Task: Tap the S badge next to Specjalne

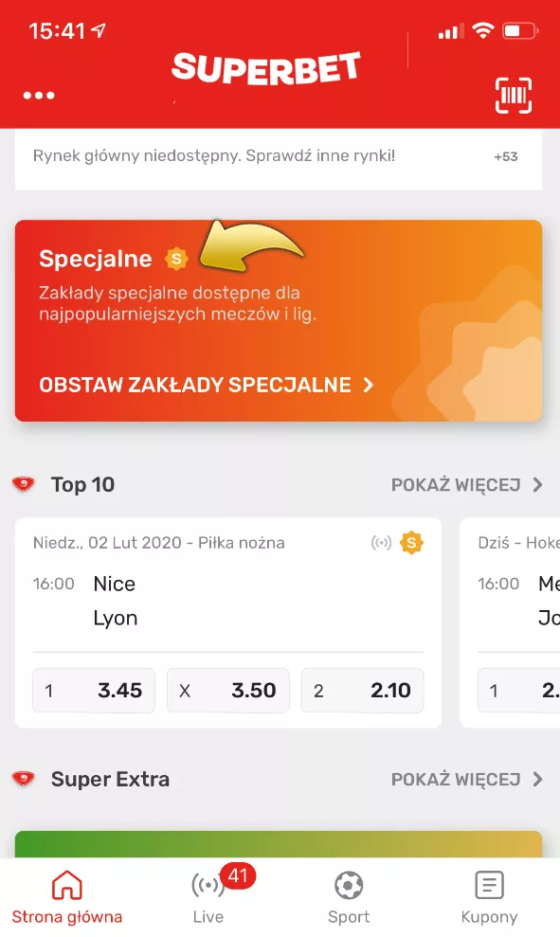Action: pyautogui.click(x=176, y=260)
